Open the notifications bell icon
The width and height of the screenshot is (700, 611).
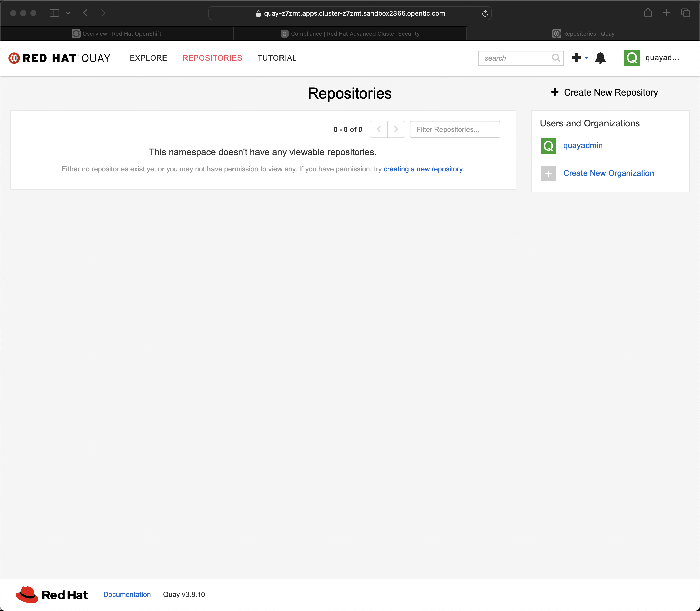[x=600, y=58]
